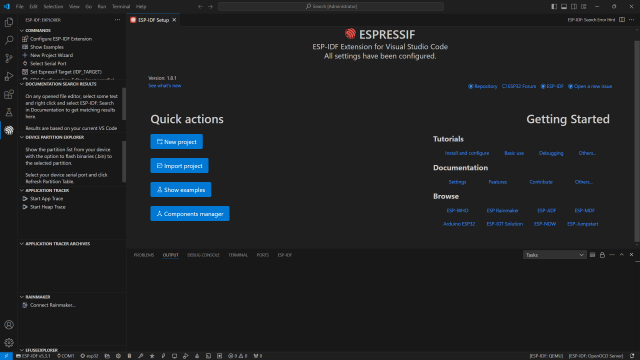The width and height of the screenshot is (640, 360).
Task: Click the Accounts icon in activity bar
Action: click(x=9, y=324)
